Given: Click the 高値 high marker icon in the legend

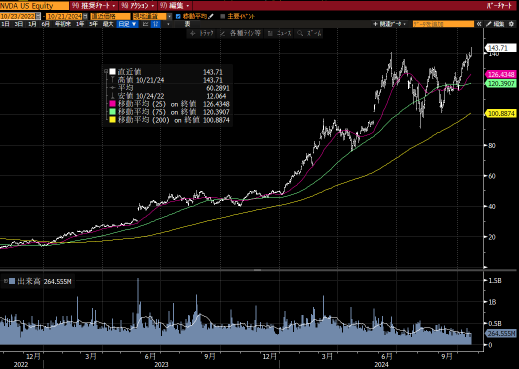Looking at the screenshot, I should coord(112,80).
